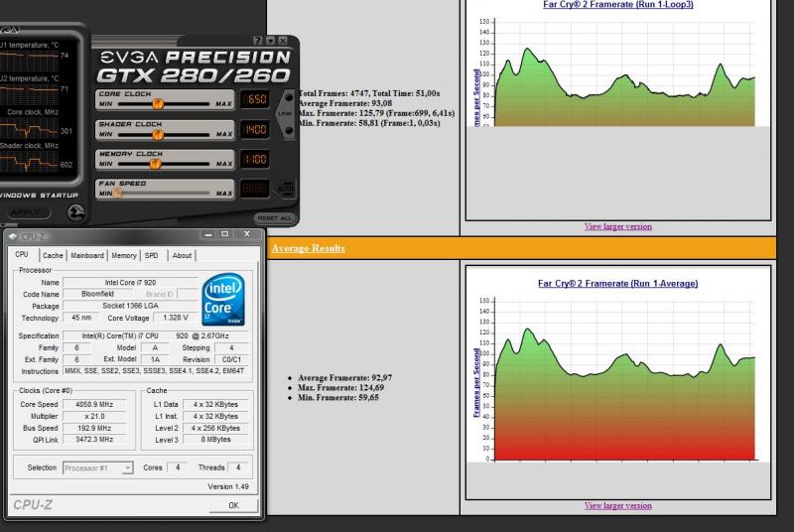
Task: Open EVGA Precision help question-mark icon
Action: [x=258, y=41]
